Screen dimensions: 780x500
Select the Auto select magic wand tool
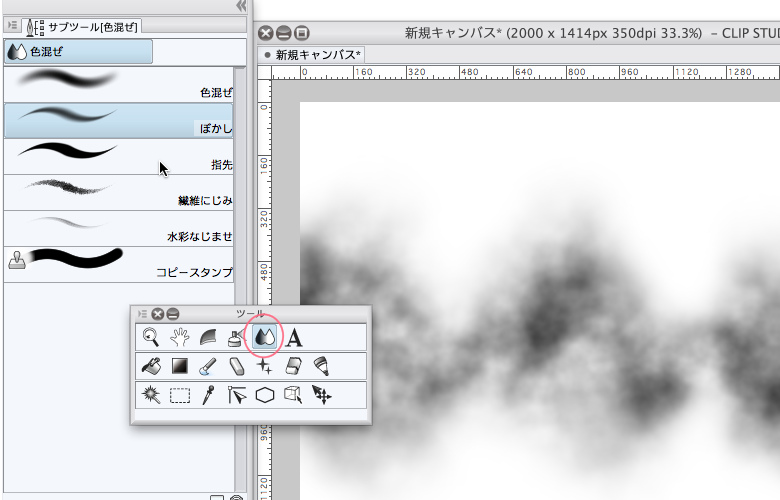click(151, 395)
